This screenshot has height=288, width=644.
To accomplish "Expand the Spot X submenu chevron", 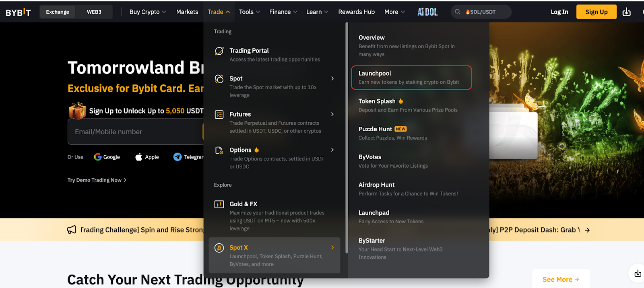I will tap(332, 247).
